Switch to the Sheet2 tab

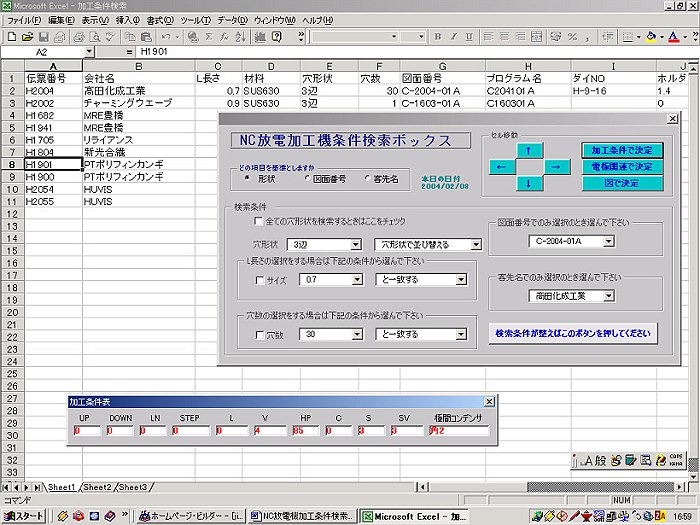[x=98, y=488]
